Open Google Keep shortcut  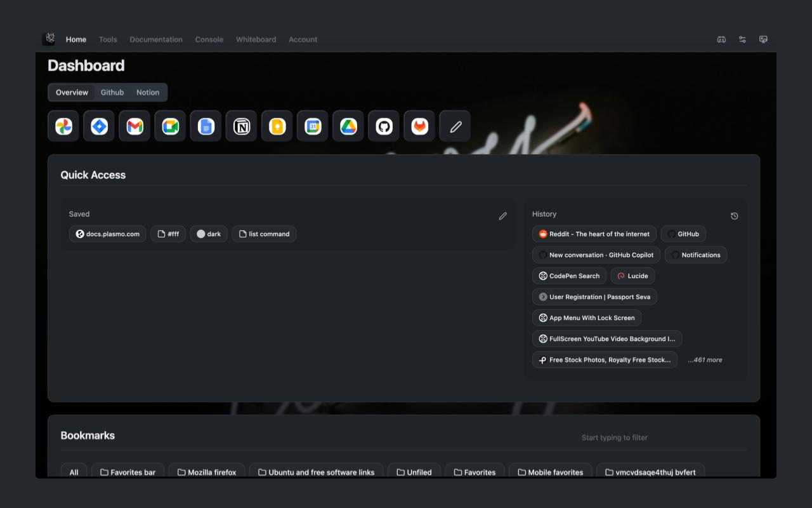277,126
